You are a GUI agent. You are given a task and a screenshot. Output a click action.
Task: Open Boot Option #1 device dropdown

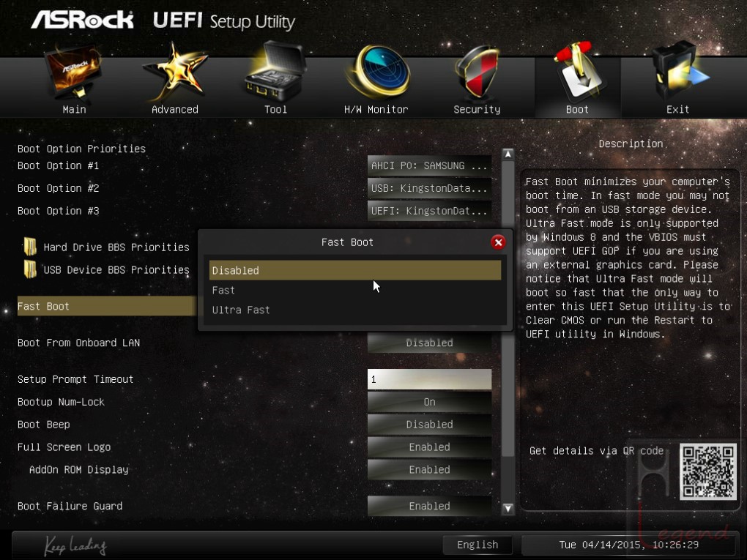point(429,165)
